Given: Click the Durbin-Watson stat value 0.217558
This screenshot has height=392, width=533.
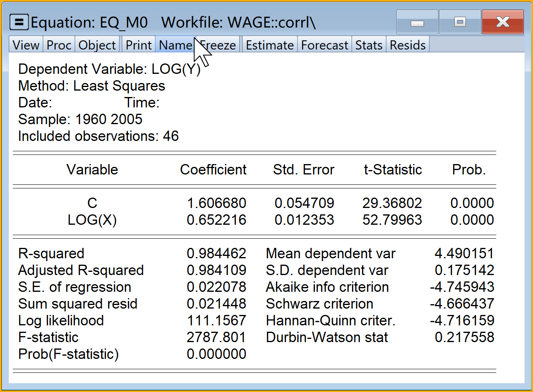Looking at the screenshot, I should click(464, 337).
